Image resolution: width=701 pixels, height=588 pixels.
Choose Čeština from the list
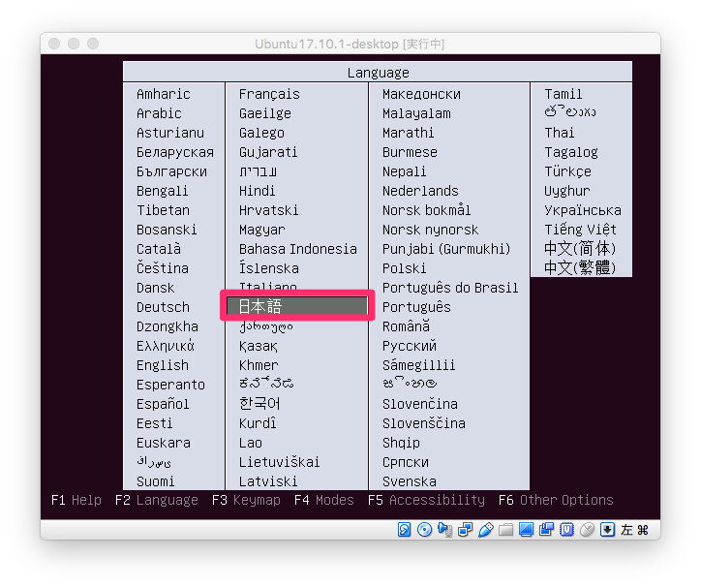[x=163, y=267]
